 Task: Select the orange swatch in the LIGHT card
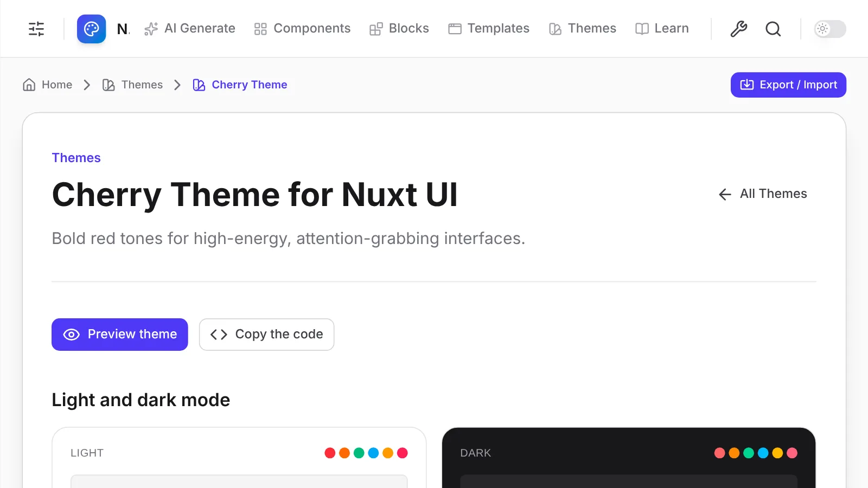point(344,453)
